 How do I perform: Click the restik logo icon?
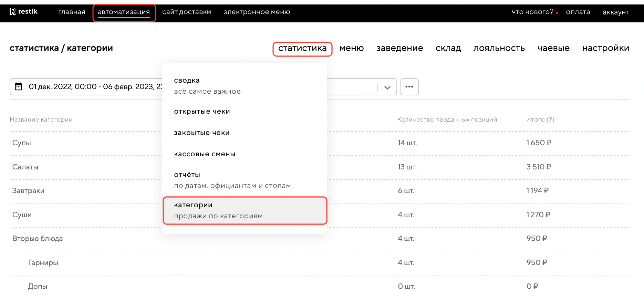13,12
